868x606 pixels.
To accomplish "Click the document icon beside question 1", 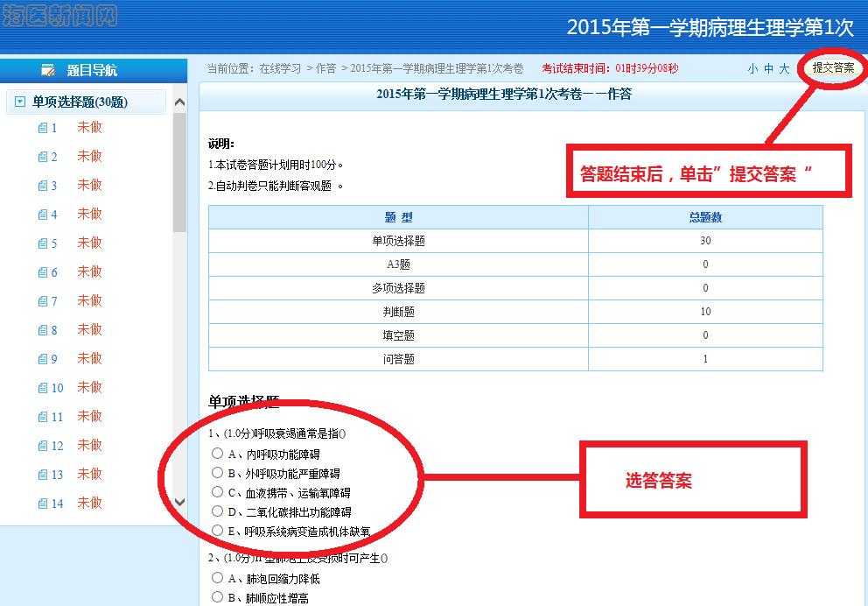I will 42,128.
